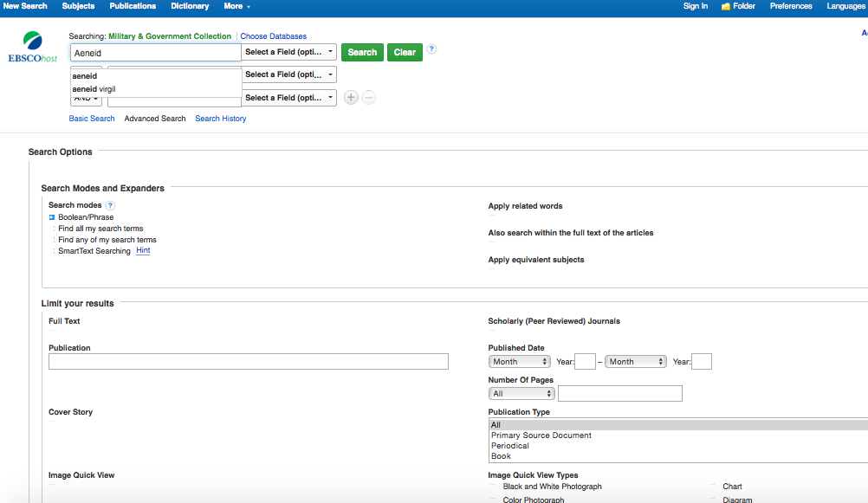The width and height of the screenshot is (868, 503).
Task: Focus the search box containing Aeneid
Action: click(x=156, y=53)
